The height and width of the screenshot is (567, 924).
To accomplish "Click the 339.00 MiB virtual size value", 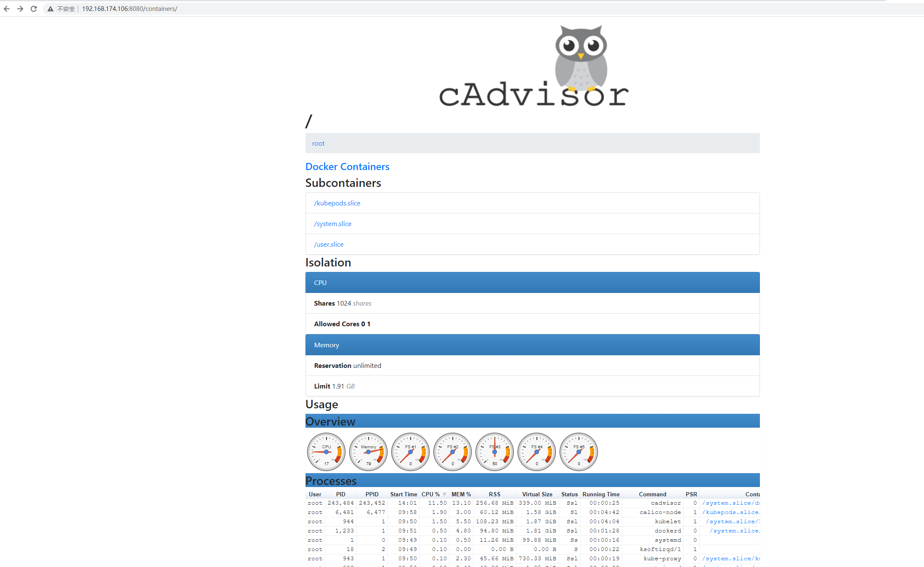I will click(x=537, y=503).
